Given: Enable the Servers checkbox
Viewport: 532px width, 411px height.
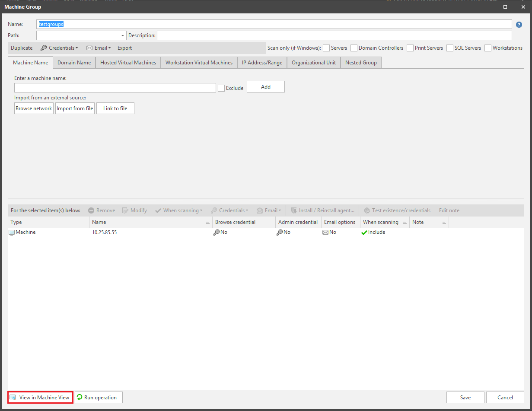Looking at the screenshot, I should click(x=326, y=48).
